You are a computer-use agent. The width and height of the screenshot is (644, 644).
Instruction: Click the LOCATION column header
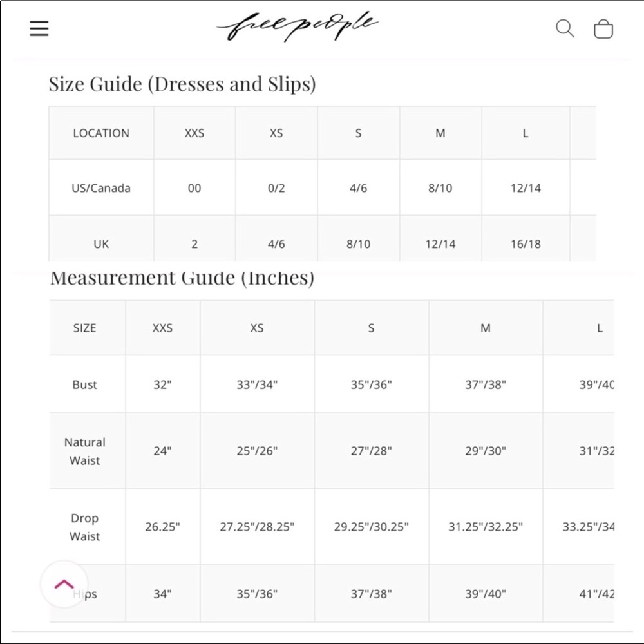coord(101,133)
